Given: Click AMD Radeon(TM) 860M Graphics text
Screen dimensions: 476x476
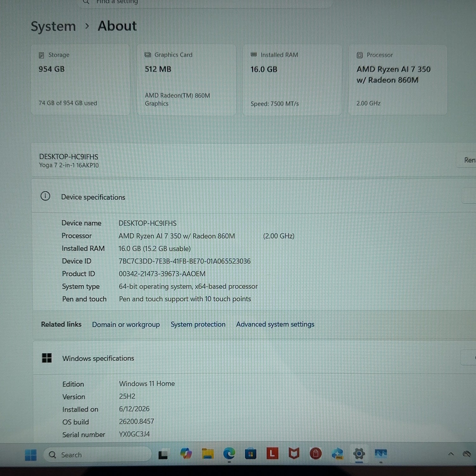Looking at the screenshot, I should point(177,100).
